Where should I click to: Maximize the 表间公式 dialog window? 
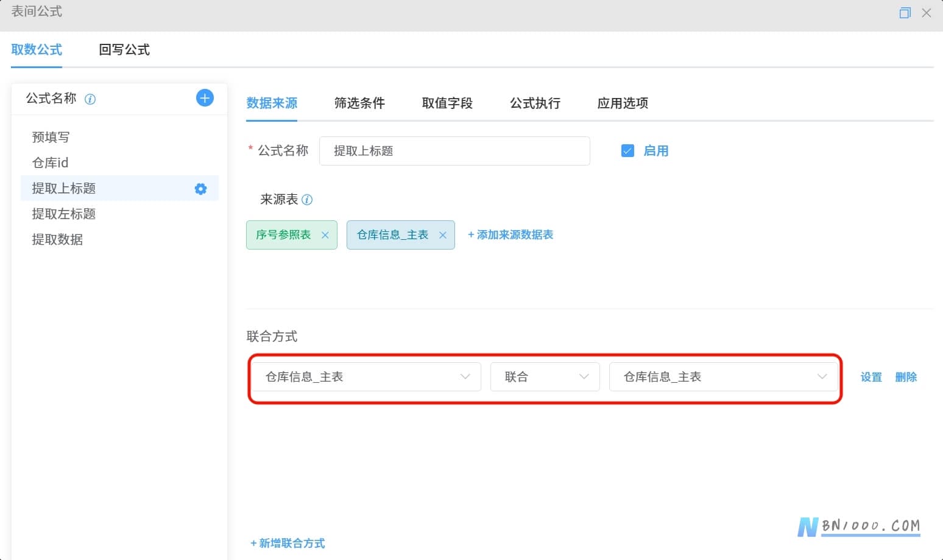(x=905, y=13)
